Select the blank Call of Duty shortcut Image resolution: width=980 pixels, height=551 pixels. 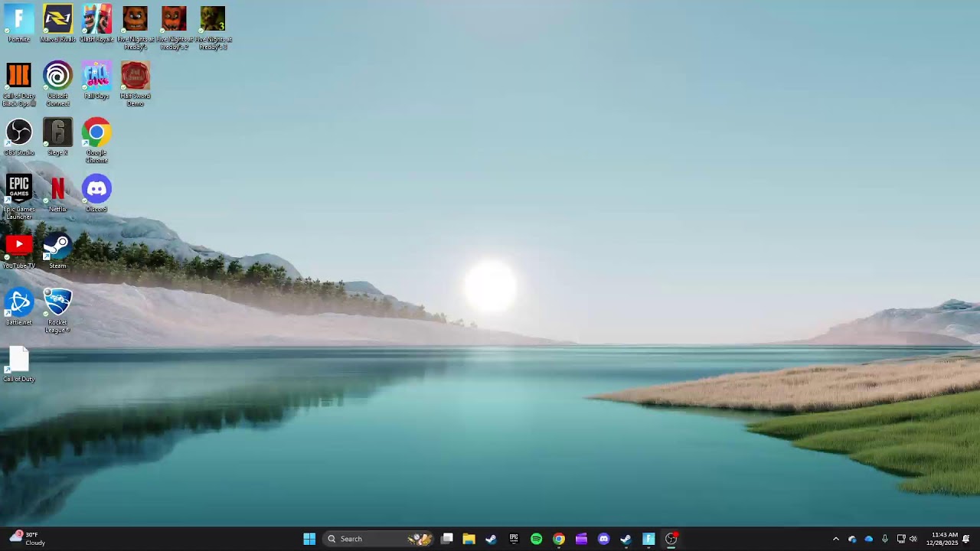tap(19, 364)
